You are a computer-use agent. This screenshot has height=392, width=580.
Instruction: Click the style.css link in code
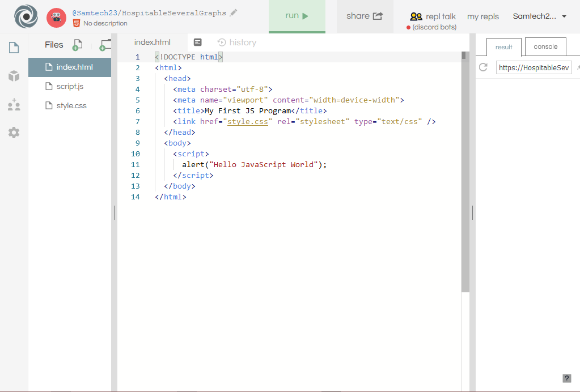click(x=247, y=122)
